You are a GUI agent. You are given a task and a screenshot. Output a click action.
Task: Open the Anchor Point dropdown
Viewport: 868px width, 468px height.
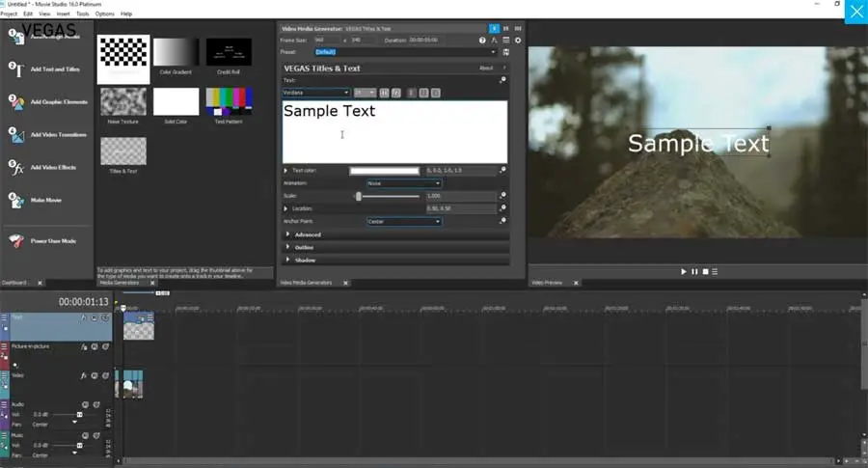(403, 221)
